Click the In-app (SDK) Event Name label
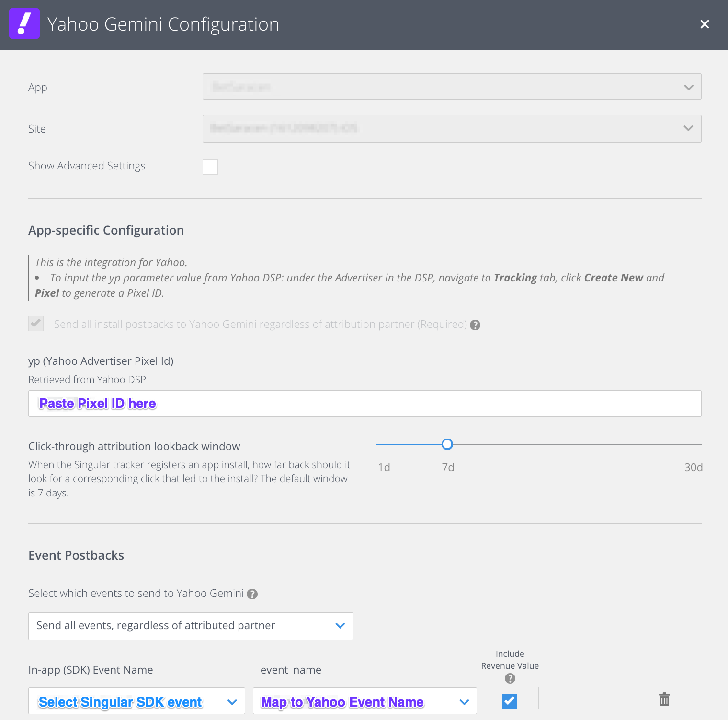Screen dimensions: 728x720 tap(91, 670)
